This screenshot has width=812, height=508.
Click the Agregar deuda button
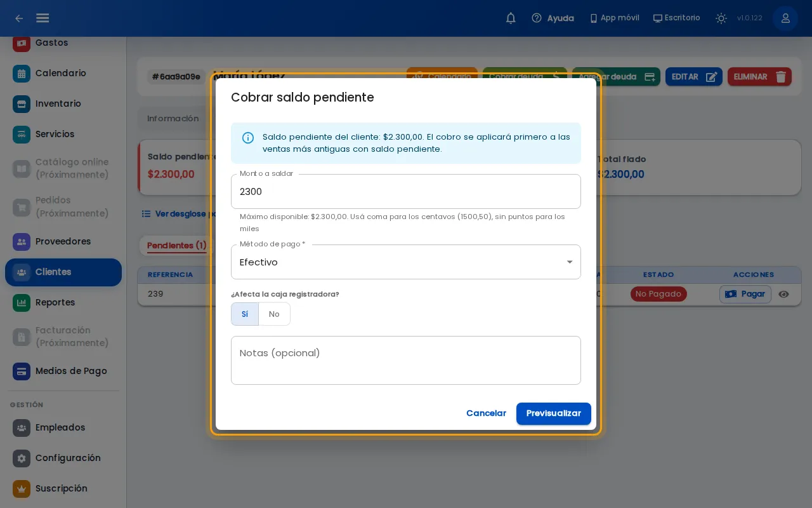(616, 77)
